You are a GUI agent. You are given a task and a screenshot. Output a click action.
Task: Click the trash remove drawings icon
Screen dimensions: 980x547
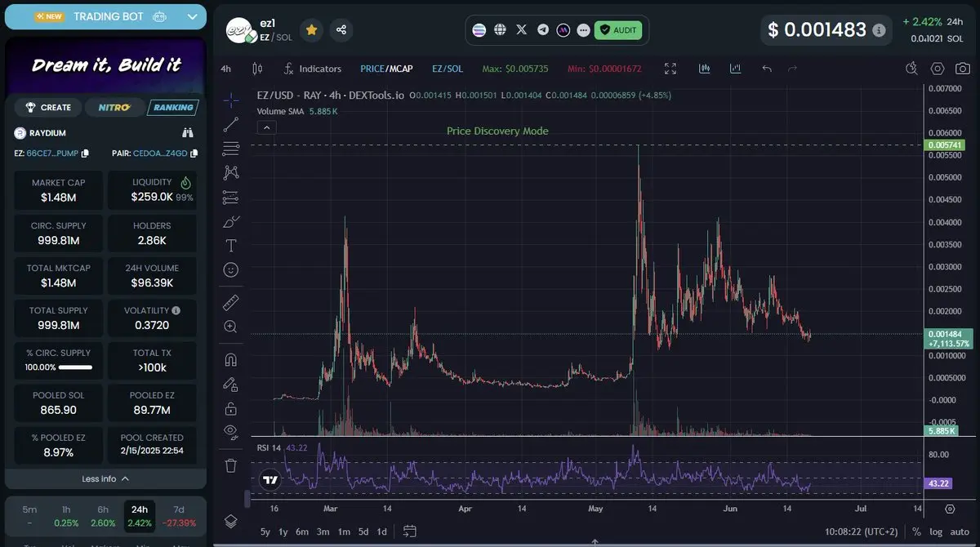(x=230, y=465)
